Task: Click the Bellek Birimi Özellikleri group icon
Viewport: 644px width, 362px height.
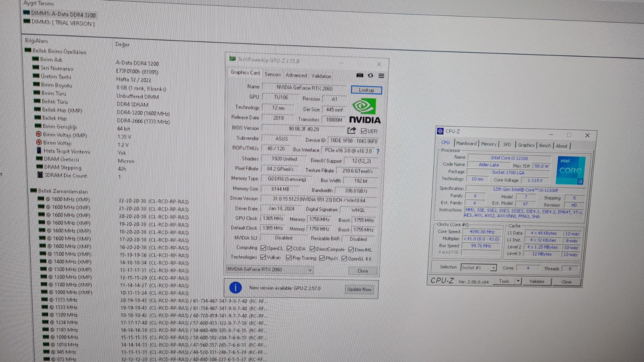Action: click(28, 50)
